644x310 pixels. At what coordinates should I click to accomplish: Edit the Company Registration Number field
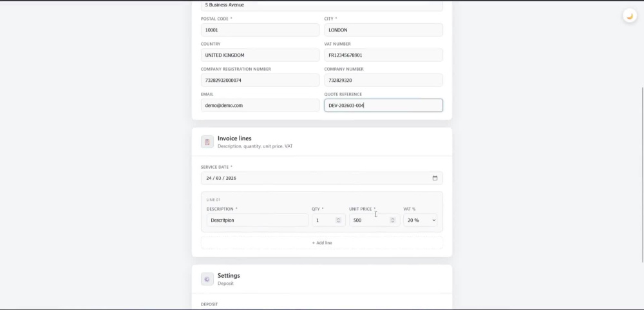[x=260, y=80]
